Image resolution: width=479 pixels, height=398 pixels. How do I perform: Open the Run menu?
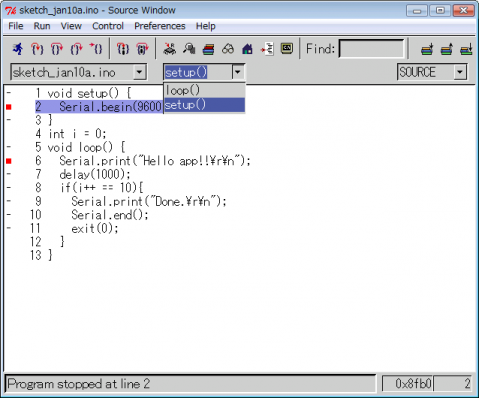(42, 26)
